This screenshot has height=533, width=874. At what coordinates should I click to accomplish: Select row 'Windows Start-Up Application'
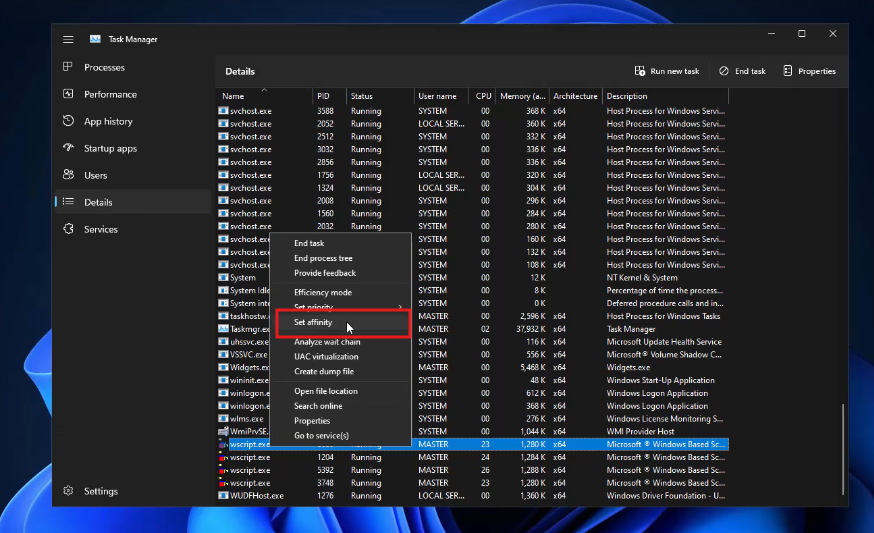coord(472,380)
